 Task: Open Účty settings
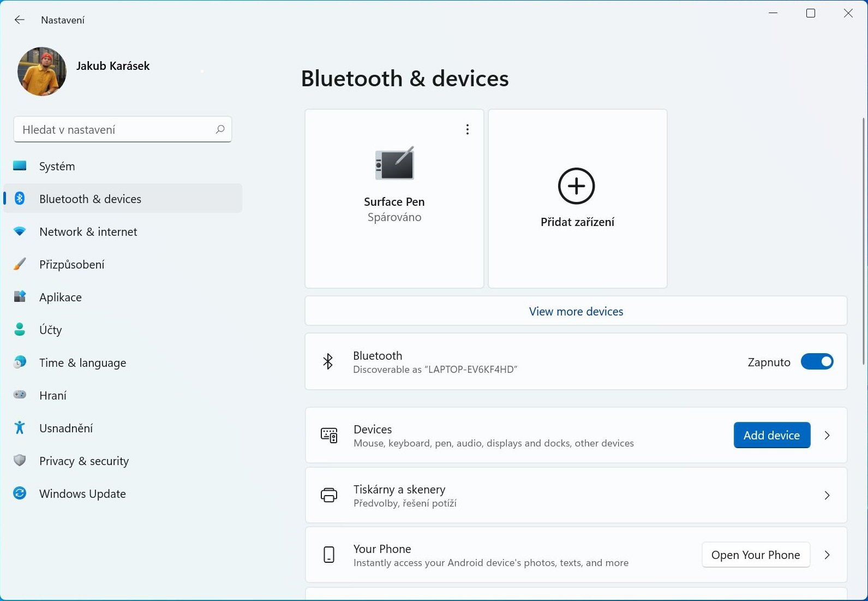123,330
